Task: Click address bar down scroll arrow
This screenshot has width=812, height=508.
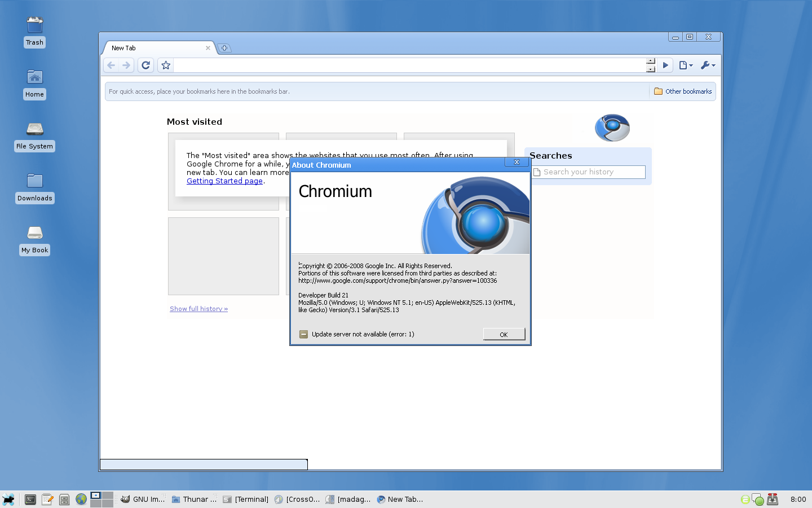Action: [x=651, y=69]
